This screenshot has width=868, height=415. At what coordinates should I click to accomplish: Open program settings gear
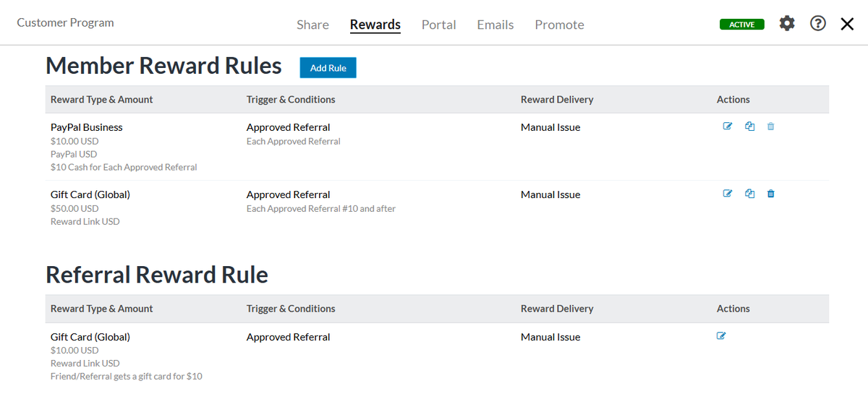click(x=787, y=23)
